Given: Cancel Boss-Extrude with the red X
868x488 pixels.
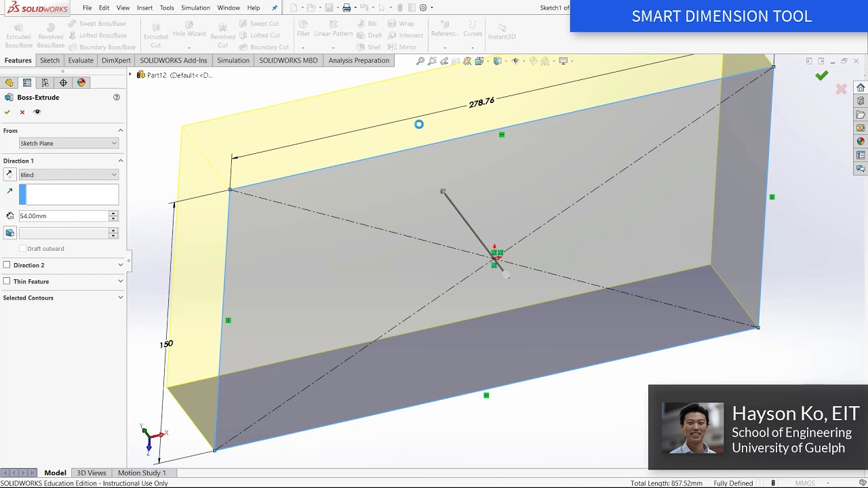Looking at the screenshot, I should [x=22, y=112].
